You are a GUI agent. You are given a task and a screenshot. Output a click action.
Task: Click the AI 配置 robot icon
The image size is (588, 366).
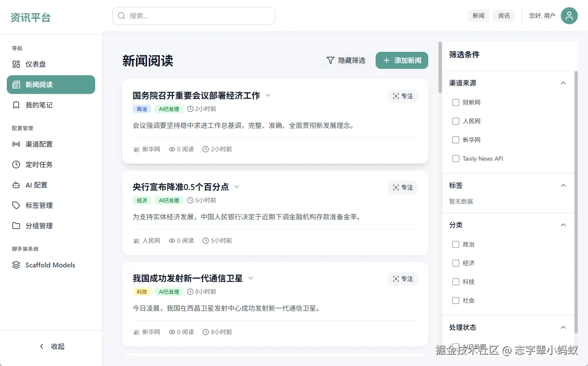[16, 185]
